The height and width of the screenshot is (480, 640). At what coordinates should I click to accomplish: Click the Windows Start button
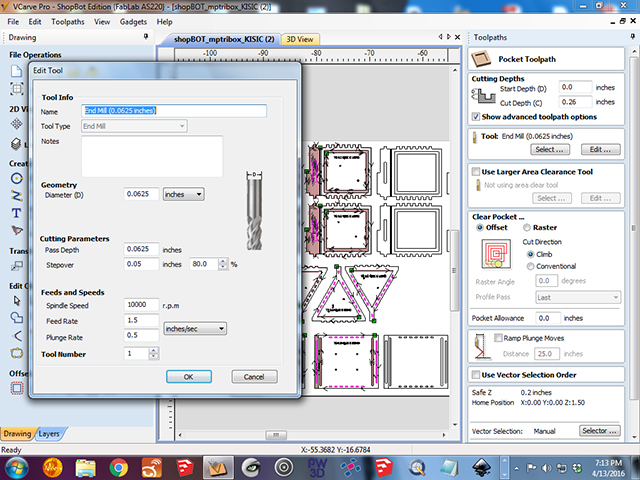click(16, 468)
